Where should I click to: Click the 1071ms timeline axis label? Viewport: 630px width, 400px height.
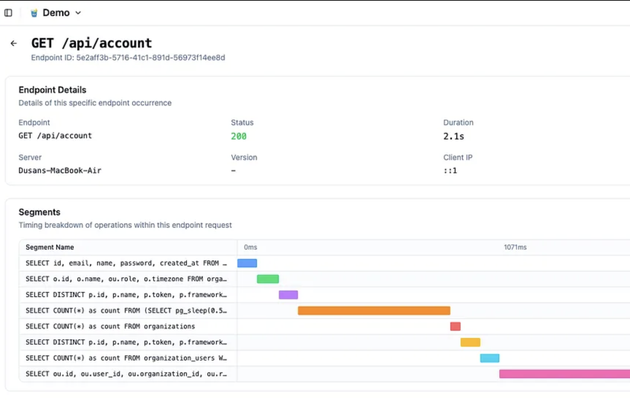(515, 247)
